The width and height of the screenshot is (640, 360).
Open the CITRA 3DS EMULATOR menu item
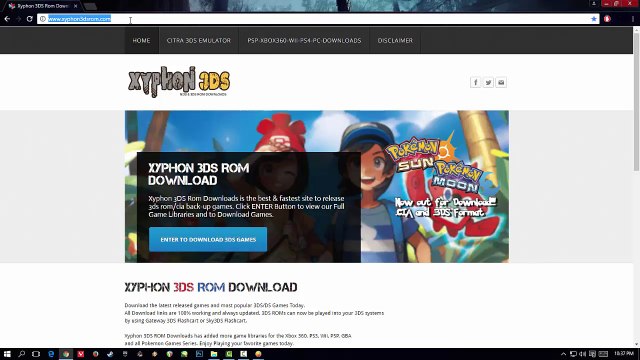coord(198,40)
